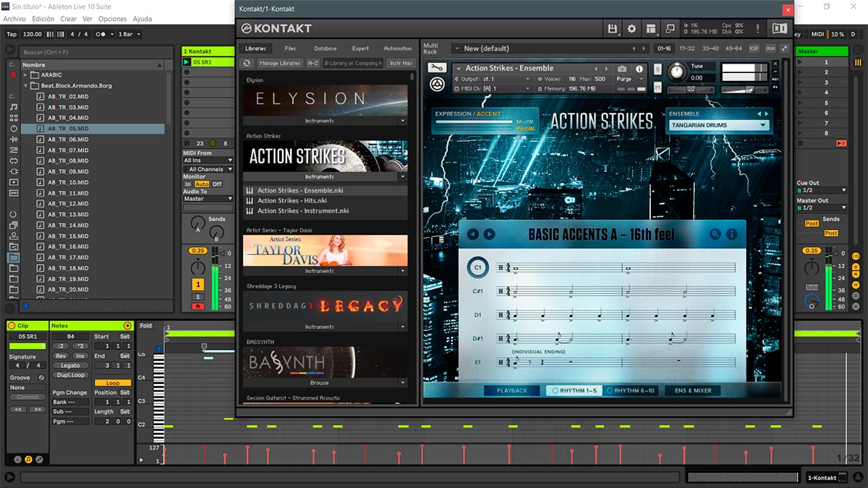Click Legato button in Notes box
868x488 pixels.
tap(70, 365)
